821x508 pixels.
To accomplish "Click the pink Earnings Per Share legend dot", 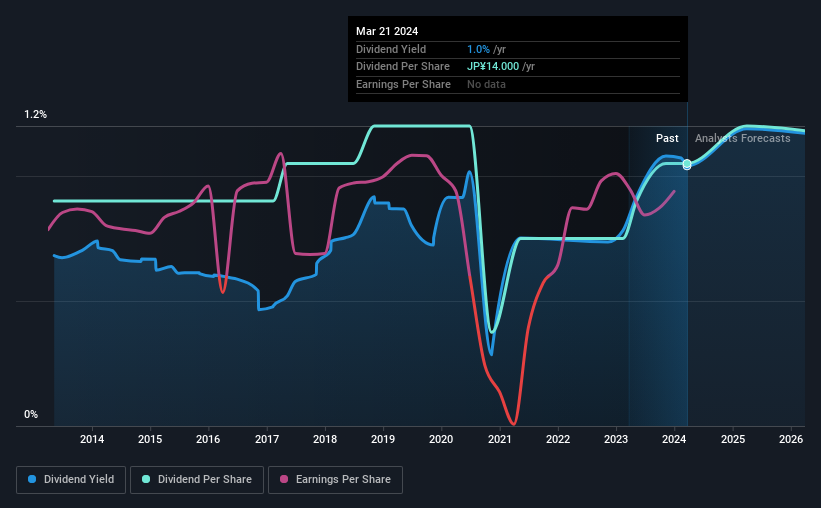I will click(x=284, y=479).
